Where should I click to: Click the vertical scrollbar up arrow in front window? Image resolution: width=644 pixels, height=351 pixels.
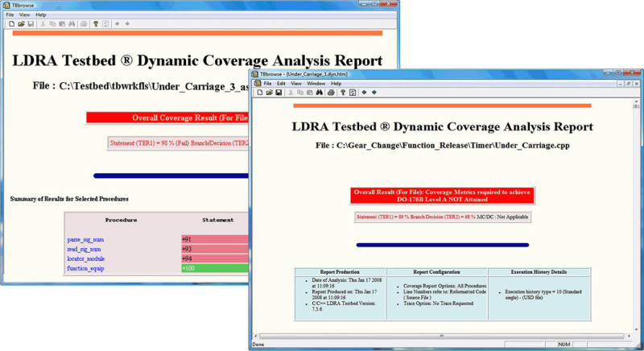(x=636, y=101)
